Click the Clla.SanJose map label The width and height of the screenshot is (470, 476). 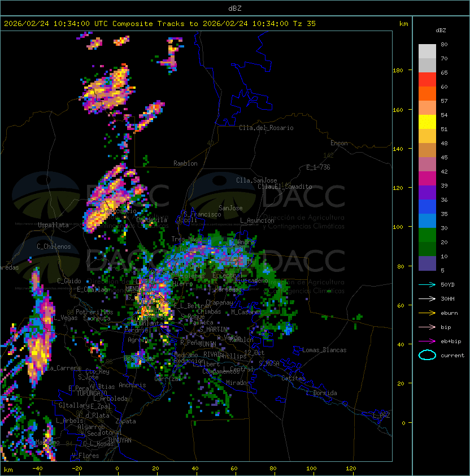pyautogui.click(x=256, y=180)
